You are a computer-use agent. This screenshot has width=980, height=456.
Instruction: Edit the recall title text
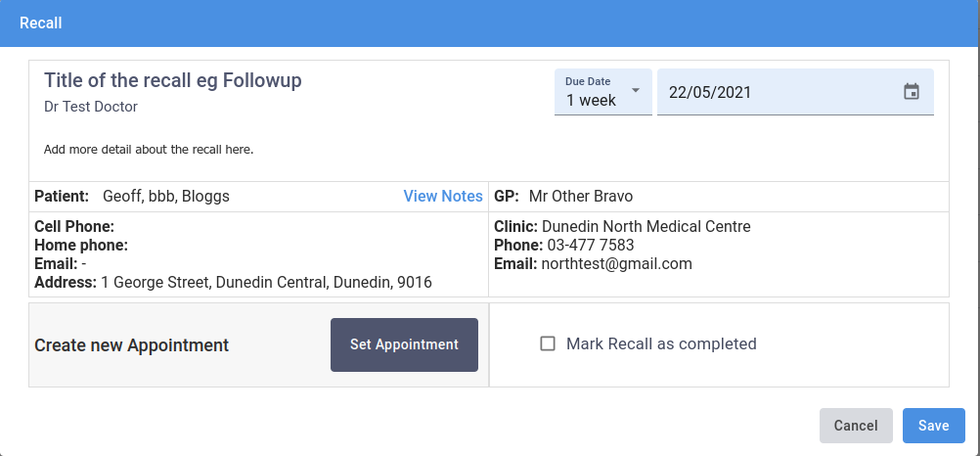173,81
